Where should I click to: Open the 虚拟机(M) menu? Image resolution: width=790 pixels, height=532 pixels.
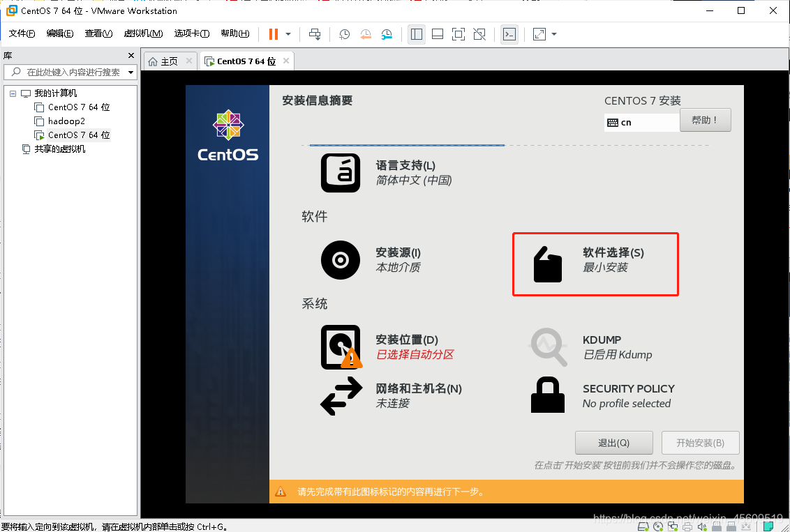coord(143,33)
